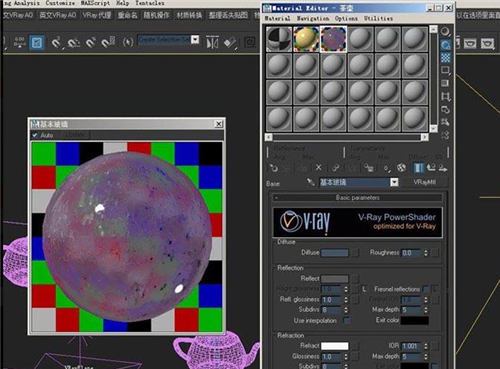
Task: Open the material name dropdown
Action: pos(394,182)
